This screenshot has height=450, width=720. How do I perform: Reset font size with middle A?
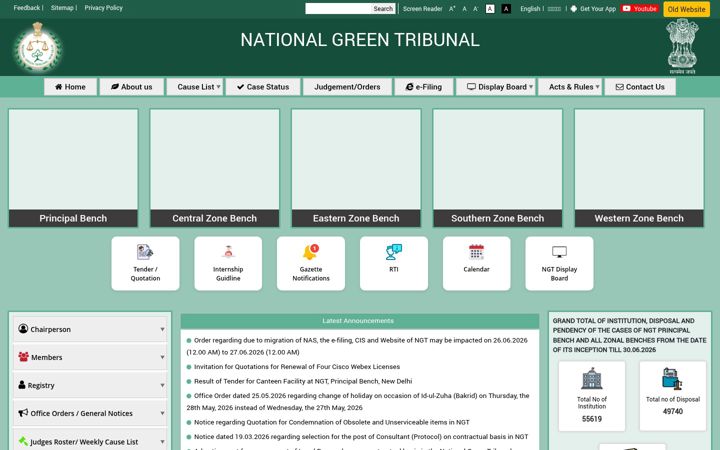pyautogui.click(x=464, y=9)
